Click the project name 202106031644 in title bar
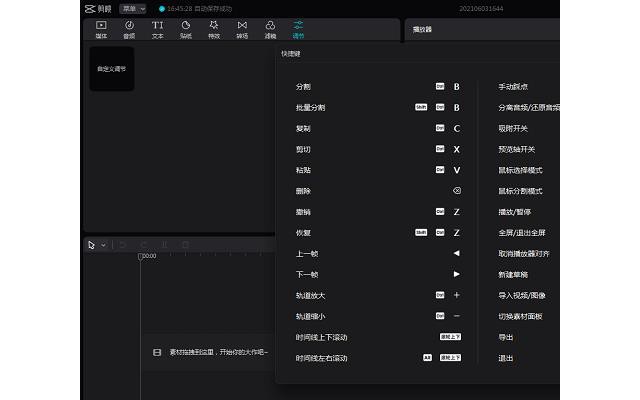 point(481,9)
